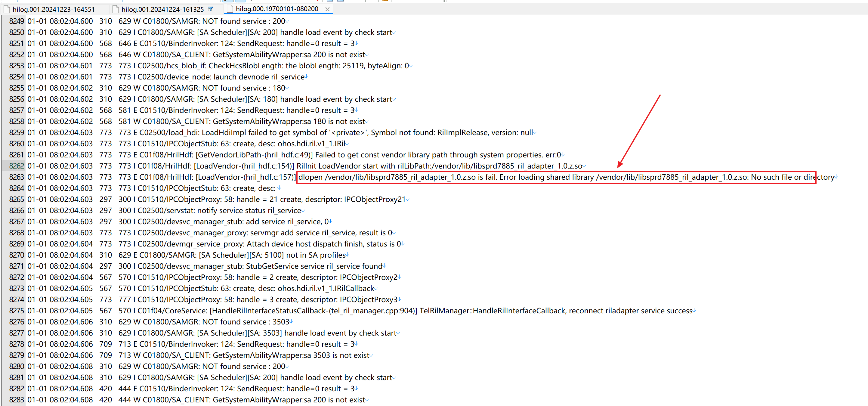
Task: Switch to the hilog.001.20241224-161325 tab
Action: pyautogui.click(x=163, y=9)
